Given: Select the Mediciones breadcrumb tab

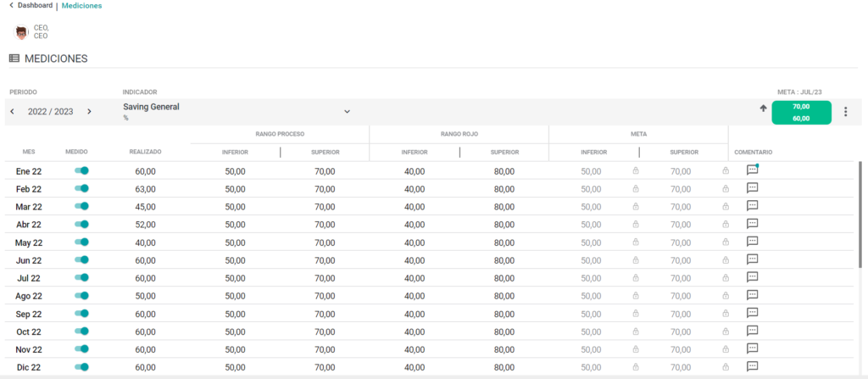Looking at the screenshot, I should (81, 6).
